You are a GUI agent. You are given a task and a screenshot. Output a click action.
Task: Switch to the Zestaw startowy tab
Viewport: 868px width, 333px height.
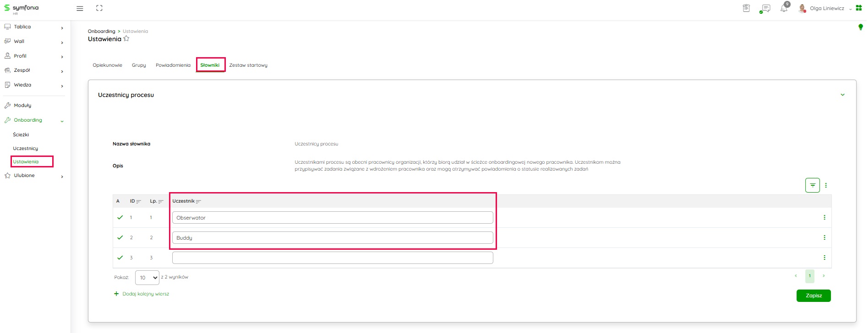tap(248, 65)
